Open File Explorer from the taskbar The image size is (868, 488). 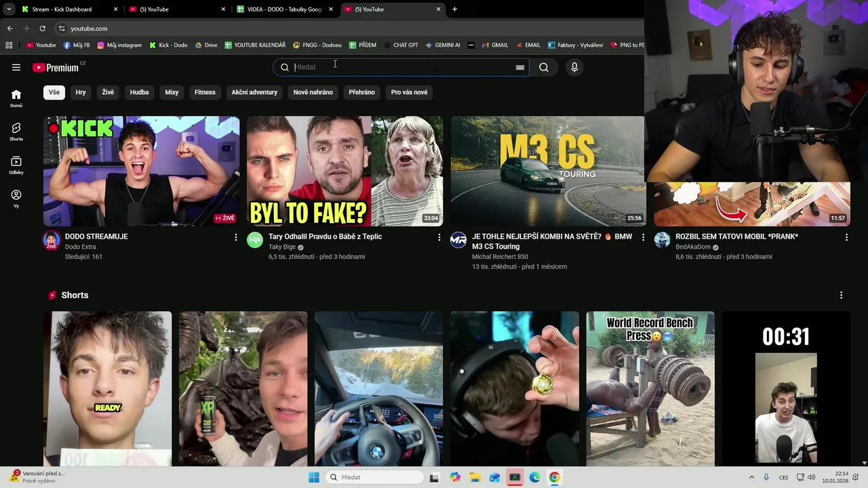[x=475, y=477]
